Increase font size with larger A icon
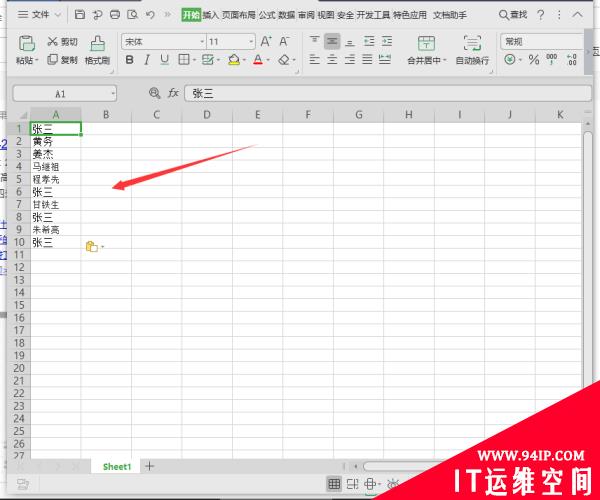 pos(266,41)
